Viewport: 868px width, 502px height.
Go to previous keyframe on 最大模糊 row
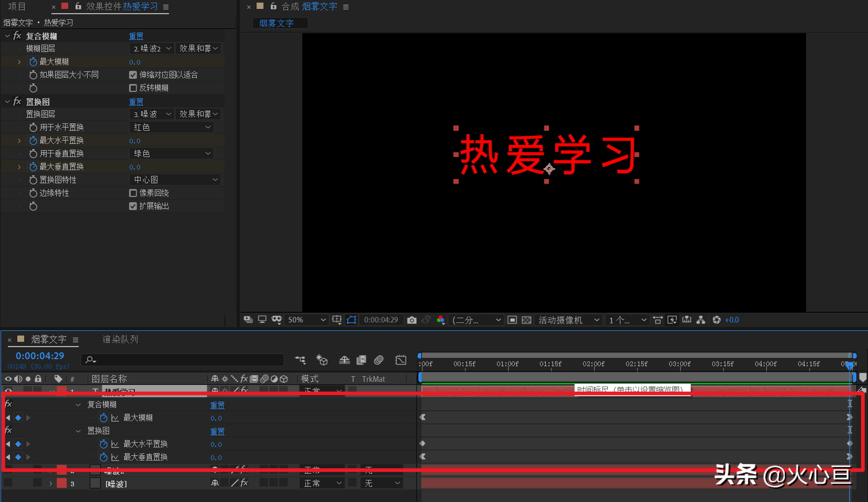coord(7,417)
